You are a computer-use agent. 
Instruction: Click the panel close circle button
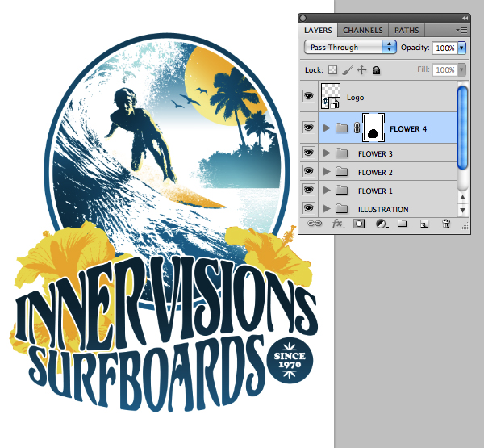[x=303, y=19]
